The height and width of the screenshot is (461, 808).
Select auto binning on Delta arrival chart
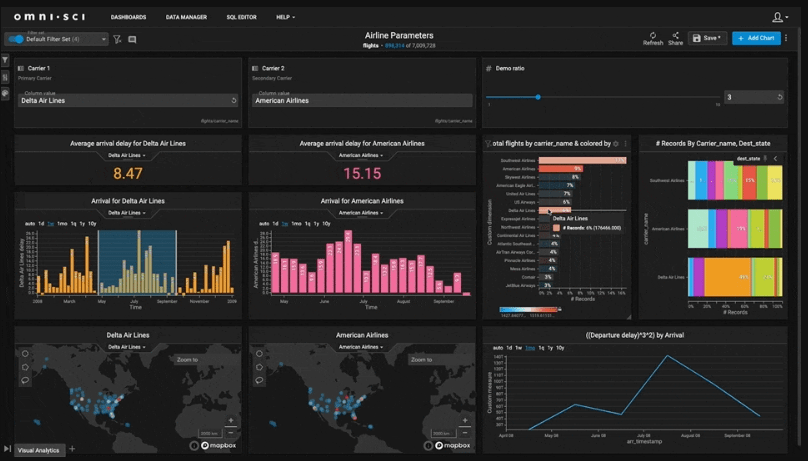pos(30,224)
